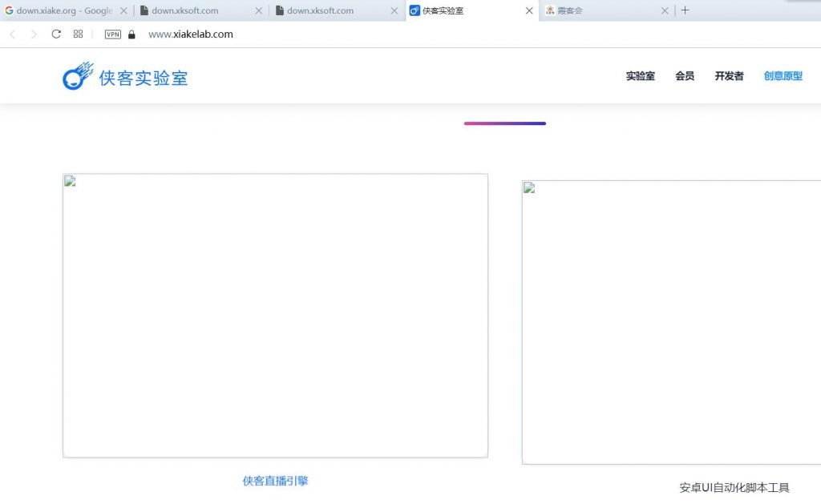Click the blue 创意原型 link
Screen dimensions: 821x504
tap(783, 75)
